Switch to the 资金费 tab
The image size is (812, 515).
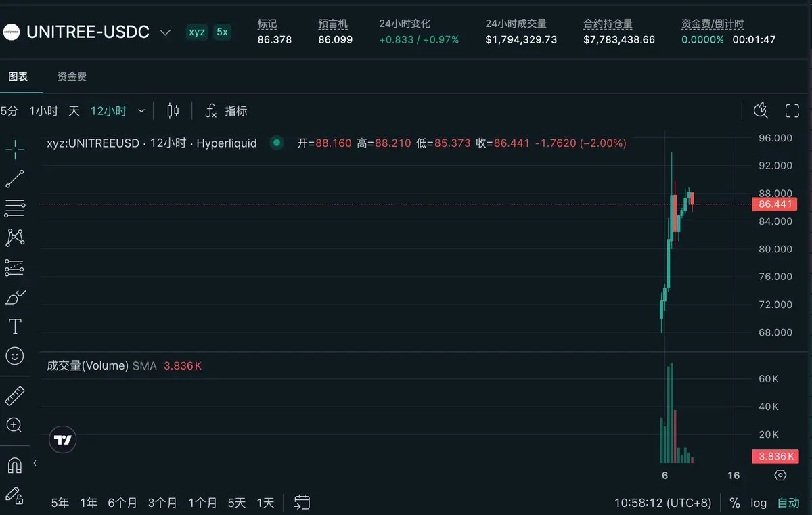pos(72,76)
